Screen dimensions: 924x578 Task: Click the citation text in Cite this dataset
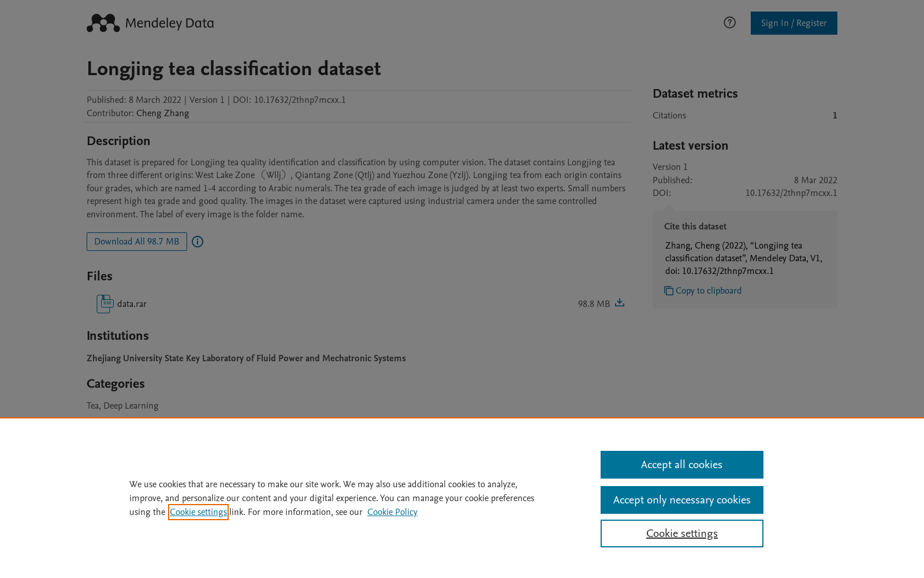[744, 258]
